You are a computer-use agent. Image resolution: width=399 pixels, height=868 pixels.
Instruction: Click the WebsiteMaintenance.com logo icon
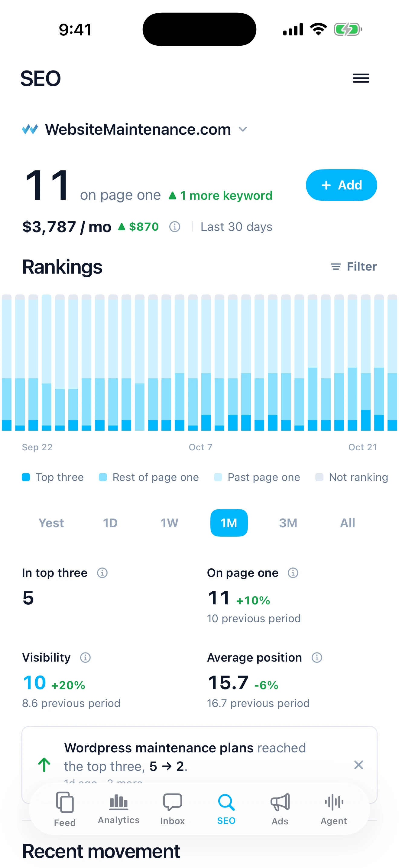tap(30, 129)
